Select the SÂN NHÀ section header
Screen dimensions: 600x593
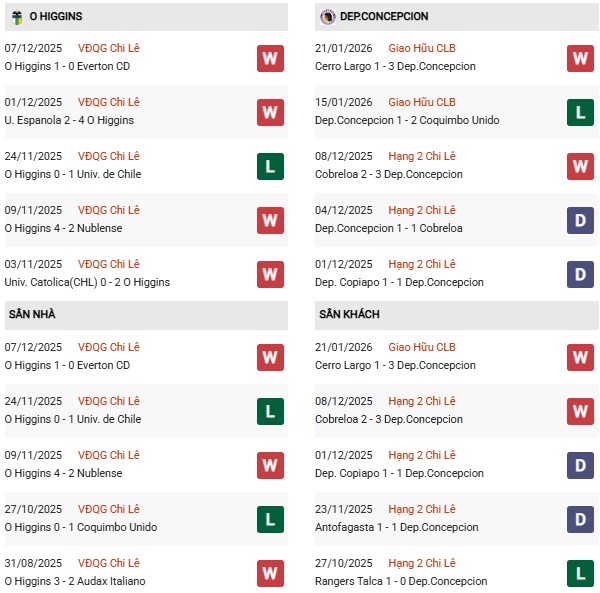coord(30,315)
